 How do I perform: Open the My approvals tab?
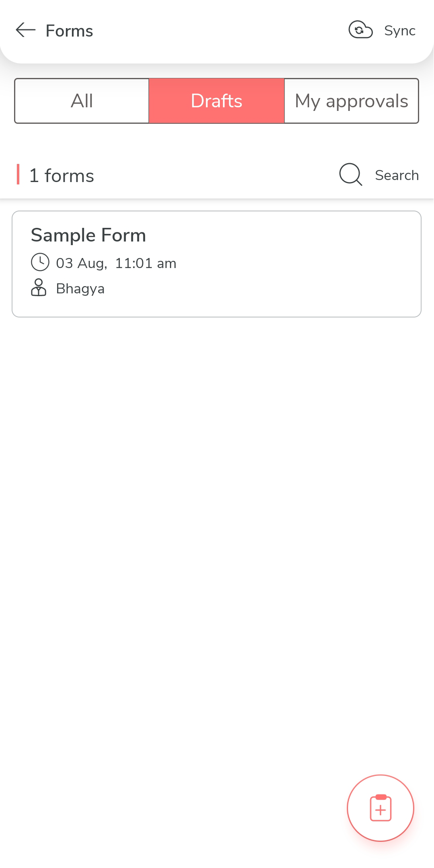coord(351,101)
